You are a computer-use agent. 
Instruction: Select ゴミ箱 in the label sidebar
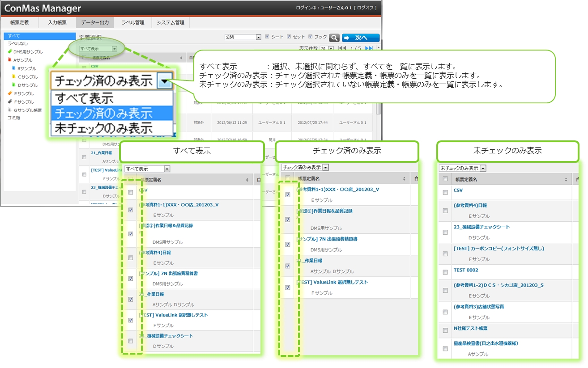pos(14,118)
